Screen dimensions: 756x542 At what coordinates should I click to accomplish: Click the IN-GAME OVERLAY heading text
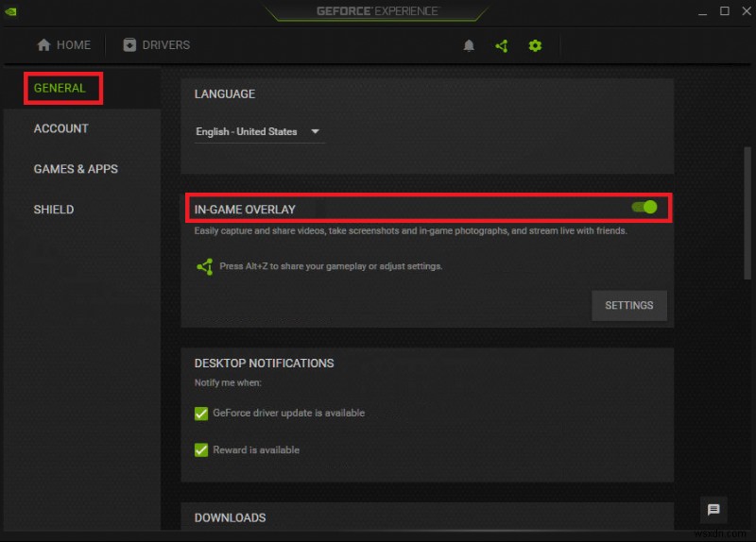(245, 210)
